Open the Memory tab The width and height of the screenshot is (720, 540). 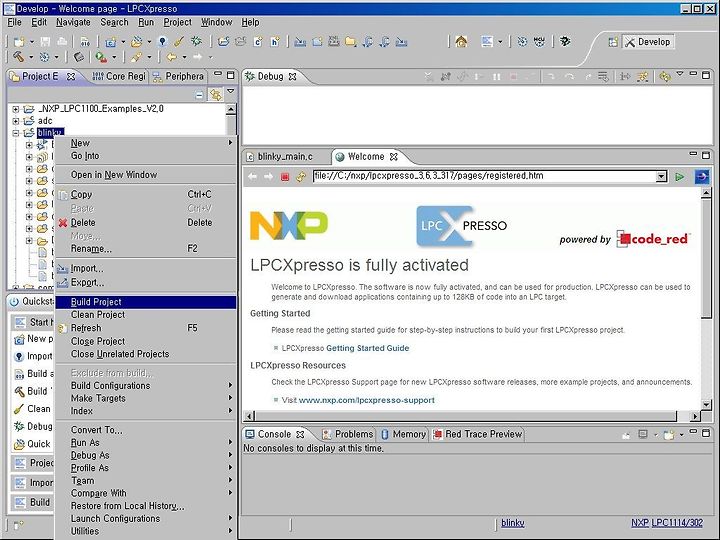point(404,434)
